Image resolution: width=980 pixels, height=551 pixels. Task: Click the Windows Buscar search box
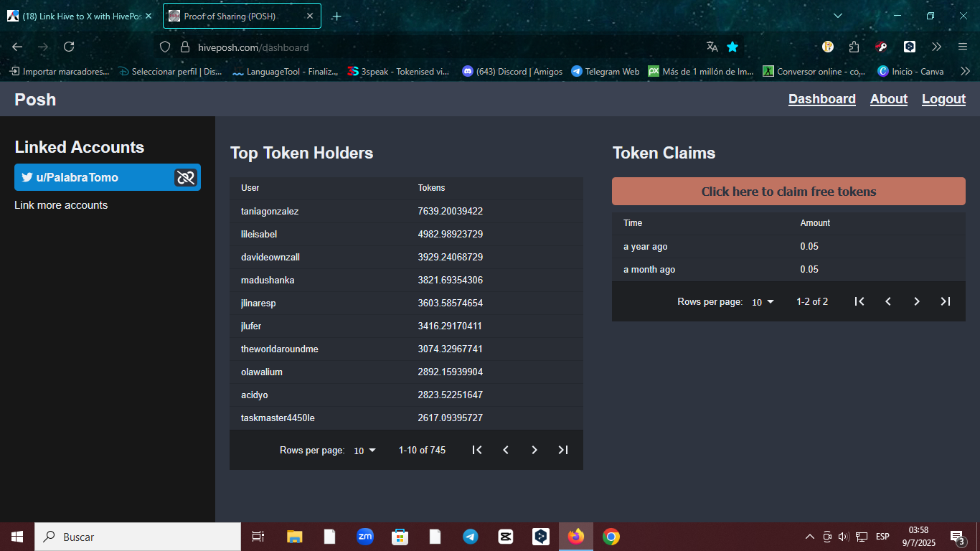[138, 537]
